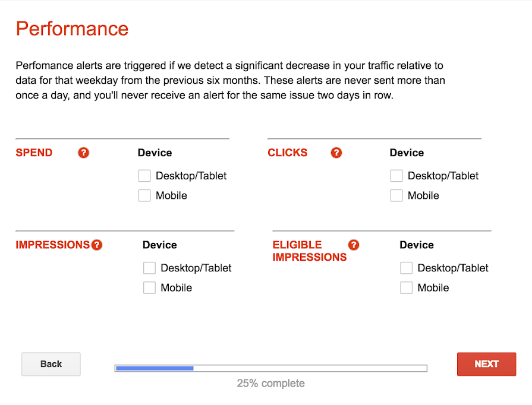Click the SPEND section label
The height and width of the screenshot is (405, 532).
point(34,153)
